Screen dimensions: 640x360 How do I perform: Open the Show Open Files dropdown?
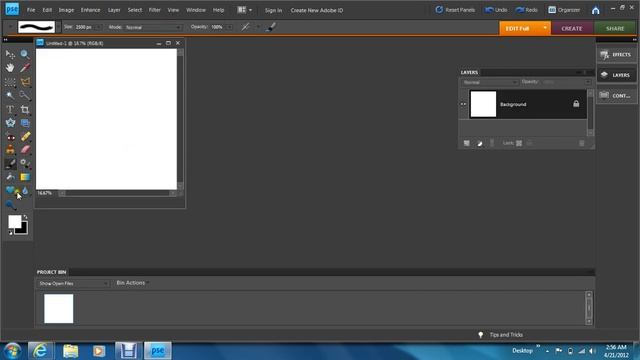[73, 283]
